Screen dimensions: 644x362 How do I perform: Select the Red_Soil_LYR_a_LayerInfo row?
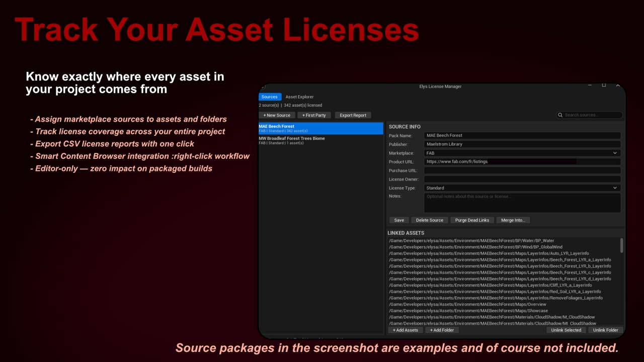click(x=503, y=292)
